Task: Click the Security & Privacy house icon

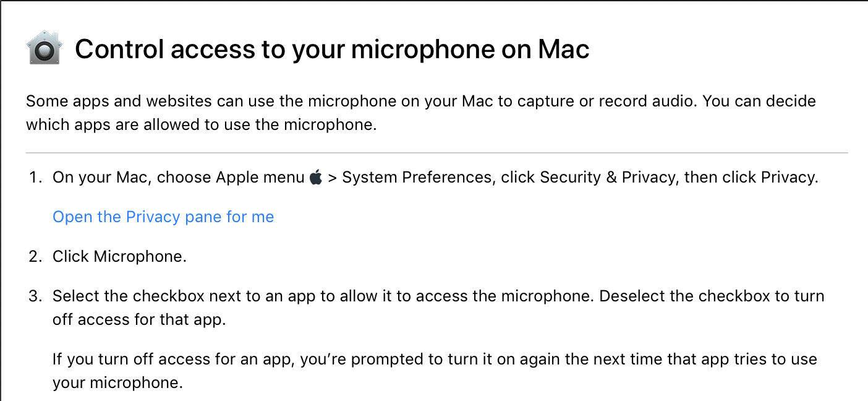Action: pos(44,49)
